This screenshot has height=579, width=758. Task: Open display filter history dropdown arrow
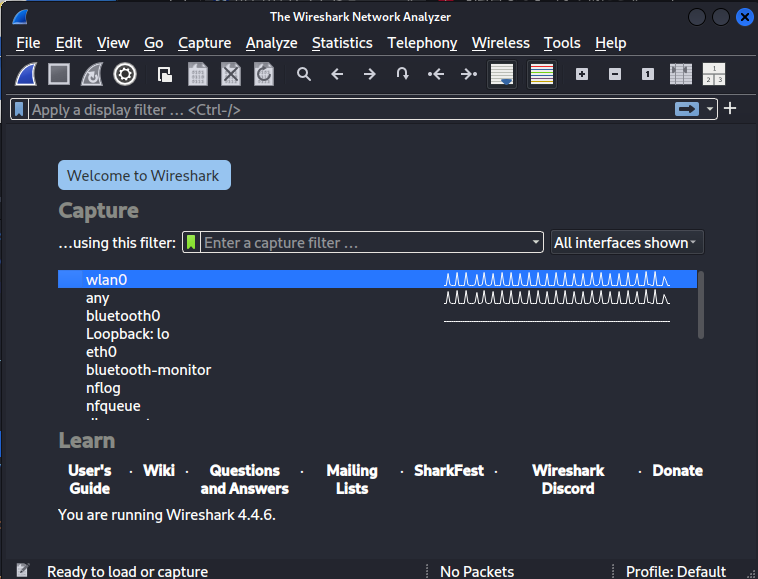[709, 109]
